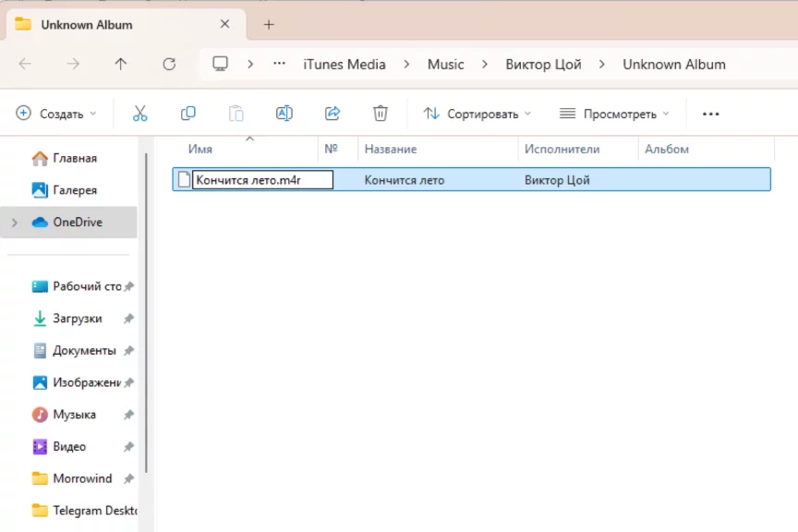Refresh the current folder view
The width and height of the screenshot is (798, 532).
169,64
